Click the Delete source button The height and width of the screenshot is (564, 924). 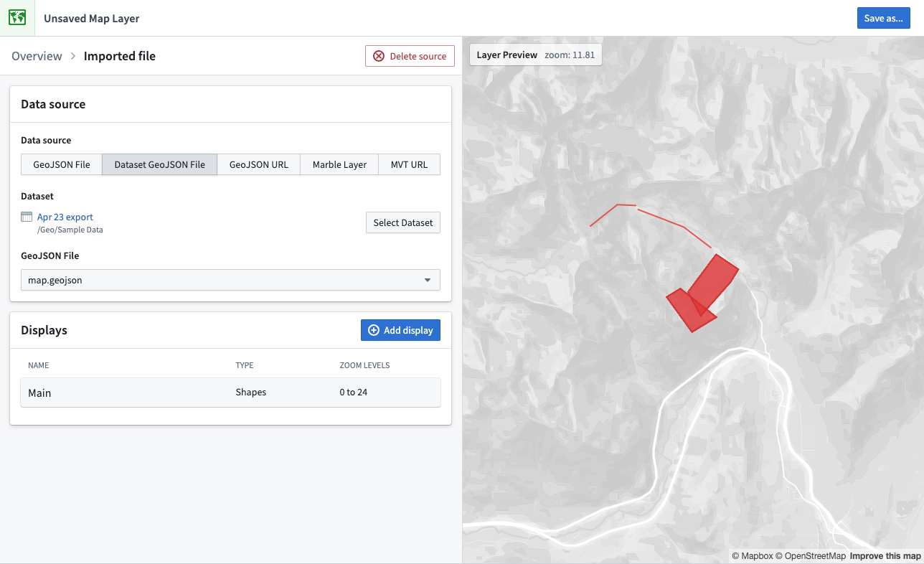(x=410, y=56)
